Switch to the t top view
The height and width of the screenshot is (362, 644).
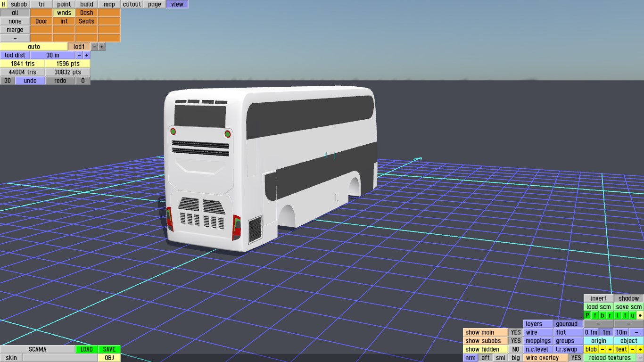(x=625, y=315)
